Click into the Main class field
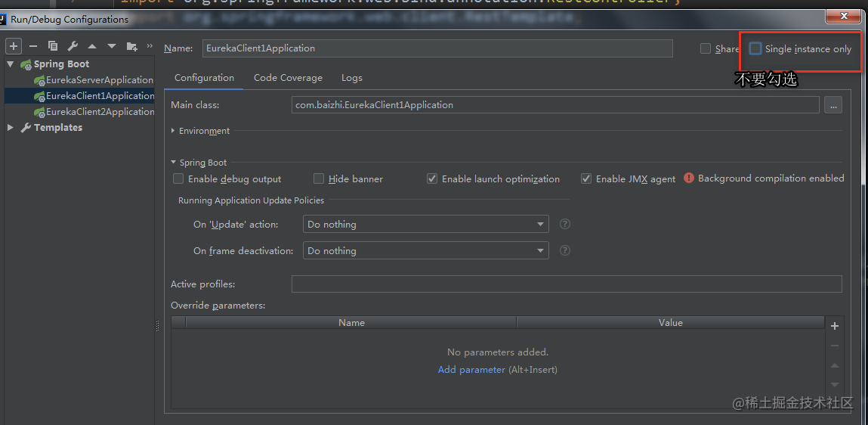Screen dimensions: 868x425 point(555,104)
